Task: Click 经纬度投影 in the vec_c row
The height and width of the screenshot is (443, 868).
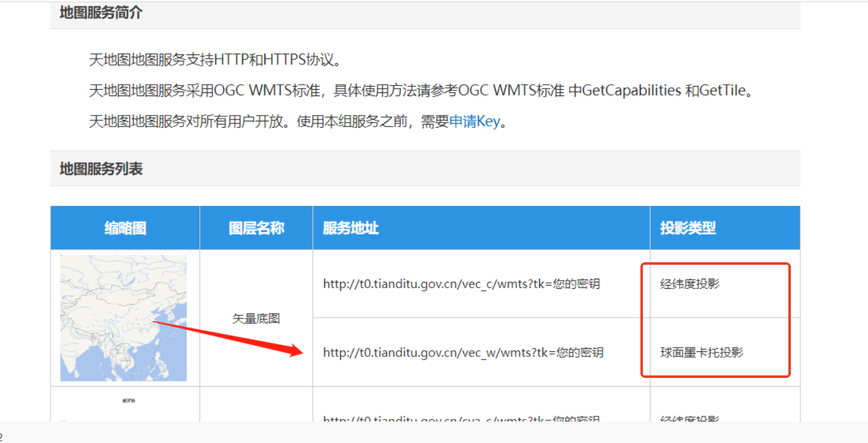Action: 690,284
